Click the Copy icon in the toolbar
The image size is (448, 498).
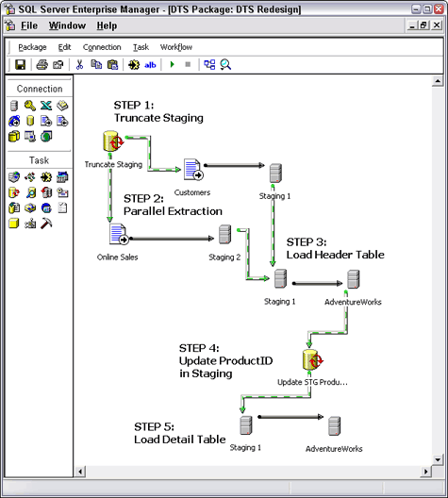point(96,64)
